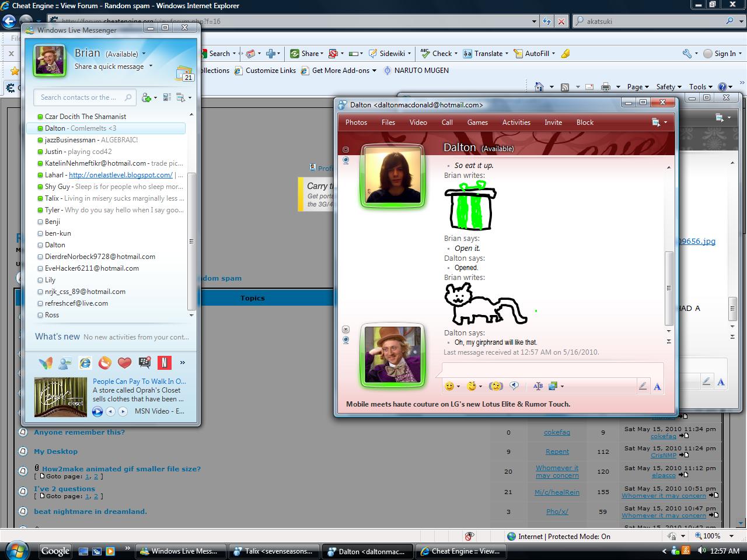Open Brian's status dropdown arrow
747x560 pixels.
tap(143, 54)
